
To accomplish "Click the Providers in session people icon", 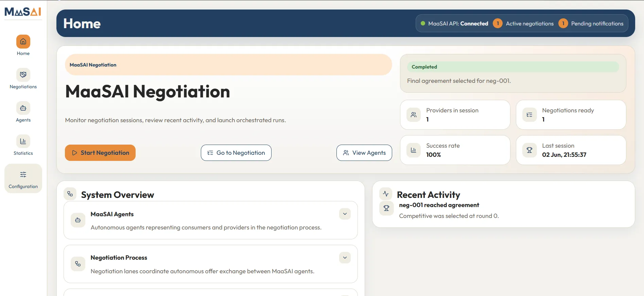I will click(x=414, y=115).
